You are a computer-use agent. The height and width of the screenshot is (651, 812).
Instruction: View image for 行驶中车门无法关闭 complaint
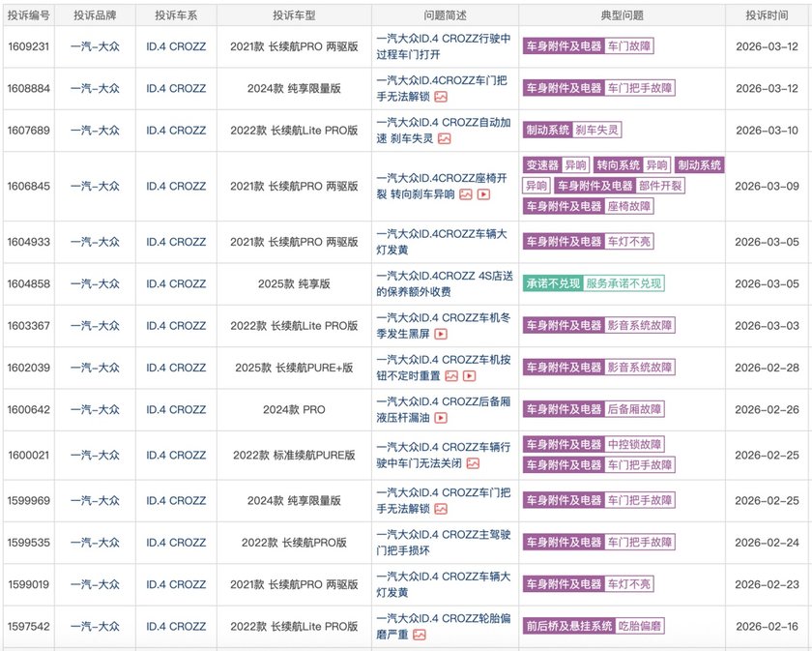[x=473, y=463]
